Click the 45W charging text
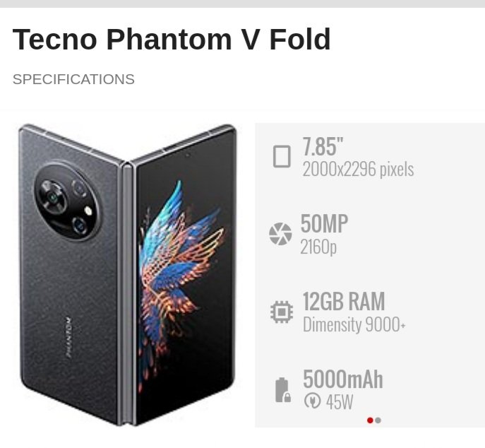Viewport: 485px width, 448px height. pos(340,402)
